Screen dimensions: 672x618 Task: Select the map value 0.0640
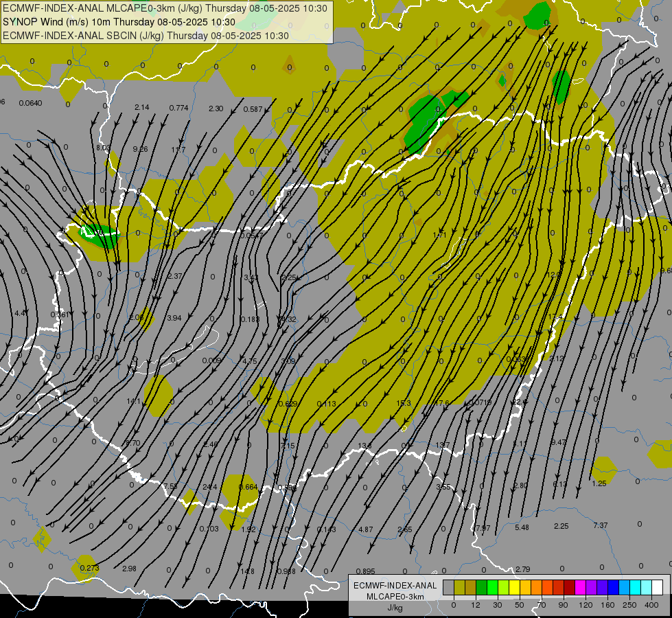coord(30,103)
